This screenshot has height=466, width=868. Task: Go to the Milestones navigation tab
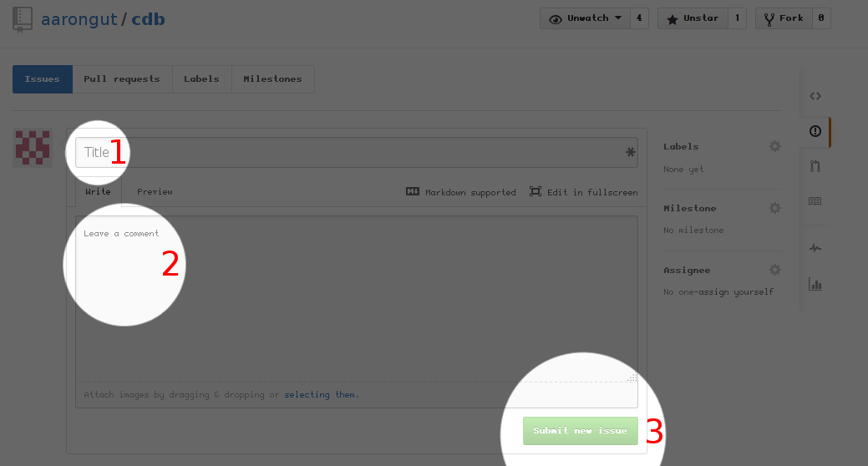(x=272, y=79)
